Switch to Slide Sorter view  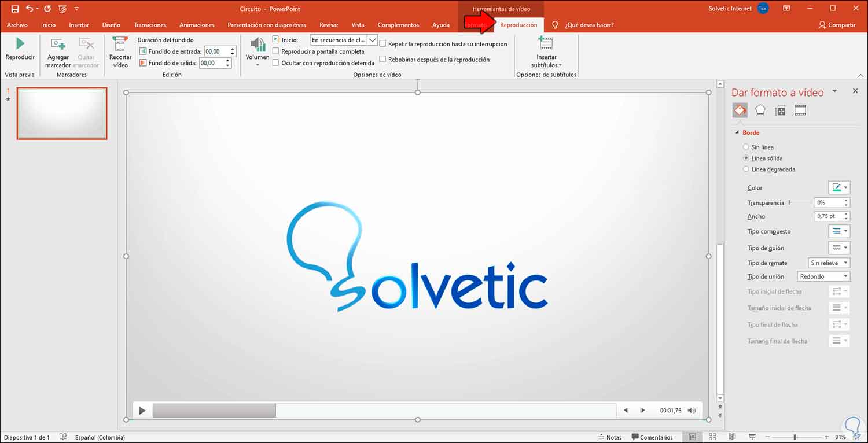pos(712,437)
